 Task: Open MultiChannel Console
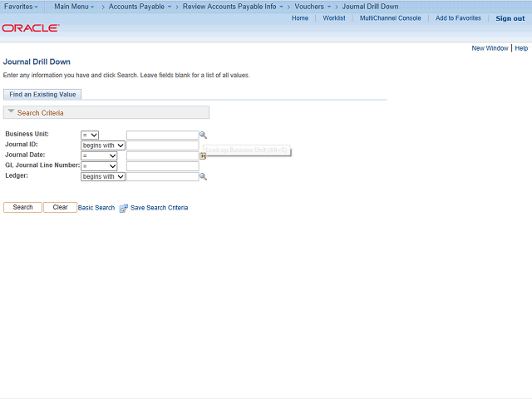390,18
